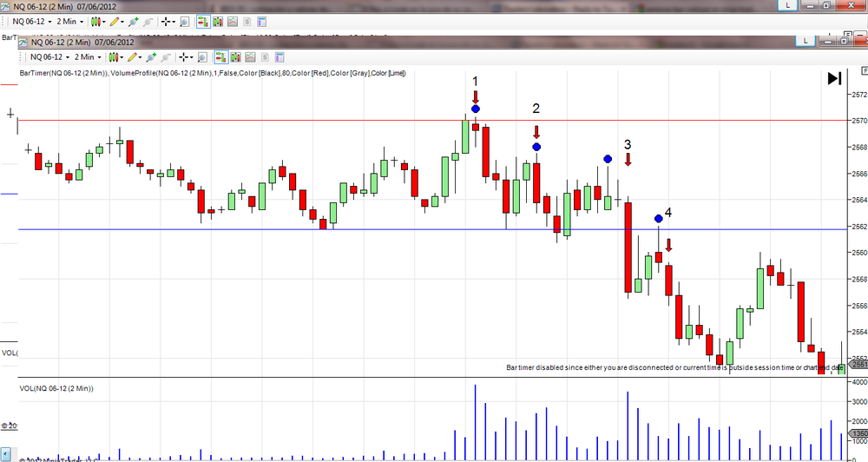Minimize the back chart window
The width and height of the screenshot is (868, 462).
[811, 5]
